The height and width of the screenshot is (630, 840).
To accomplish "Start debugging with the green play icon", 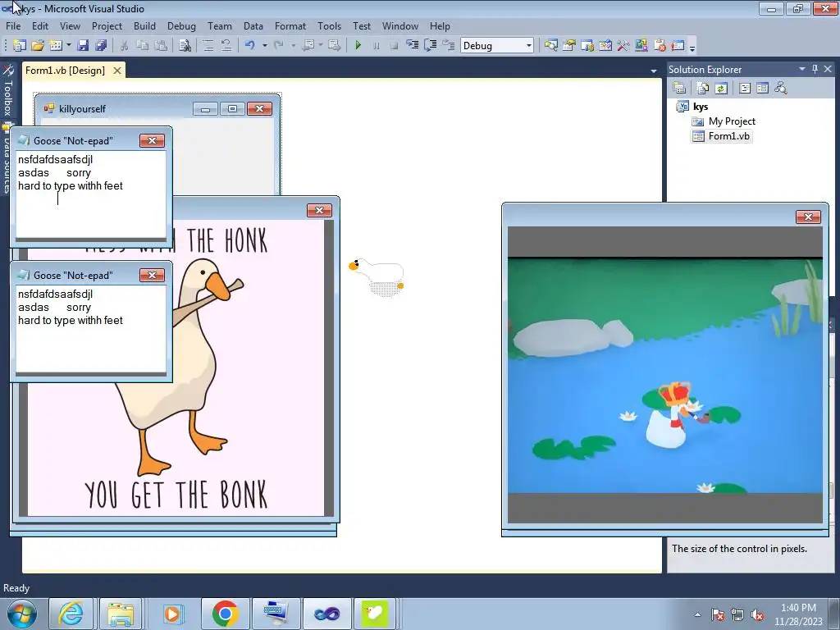I will tap(358, 46).
